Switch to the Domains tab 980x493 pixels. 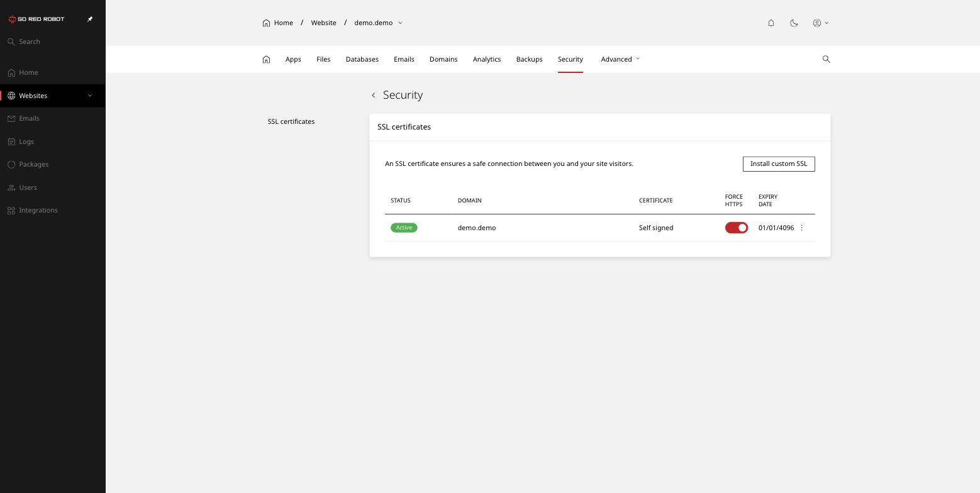(443, 59)
